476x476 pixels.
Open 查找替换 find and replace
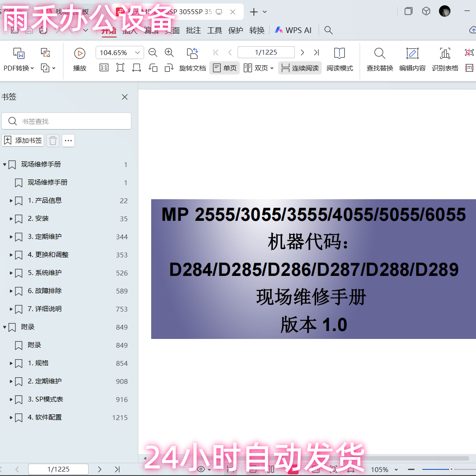click(x=380, y=59)
